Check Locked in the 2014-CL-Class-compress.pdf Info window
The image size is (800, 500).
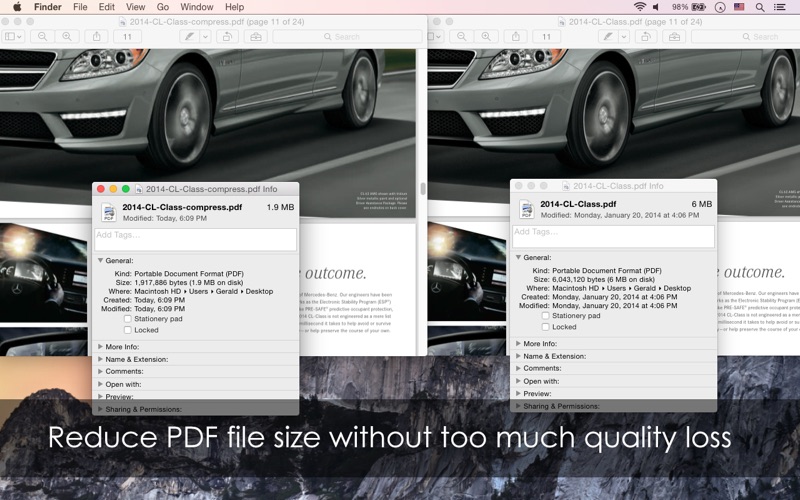tap(127, 330)
